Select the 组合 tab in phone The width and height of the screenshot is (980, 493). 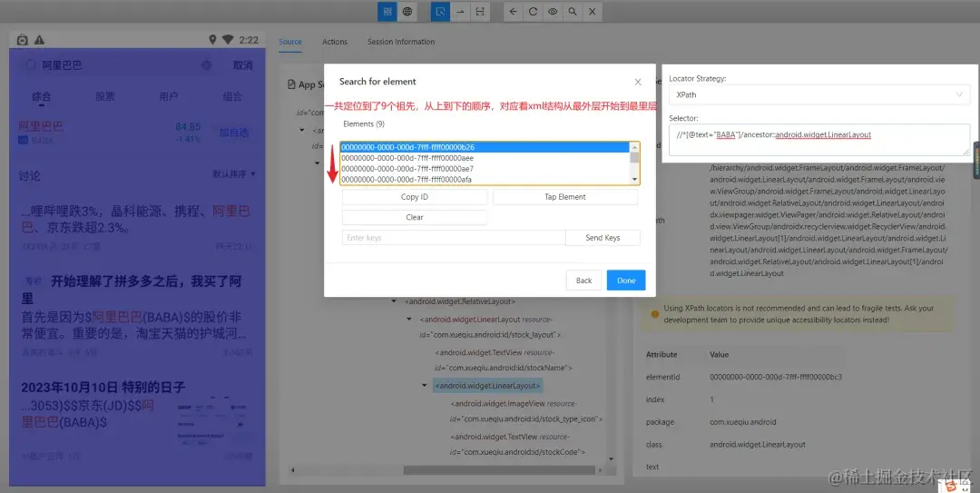click(x=232, y=96)
